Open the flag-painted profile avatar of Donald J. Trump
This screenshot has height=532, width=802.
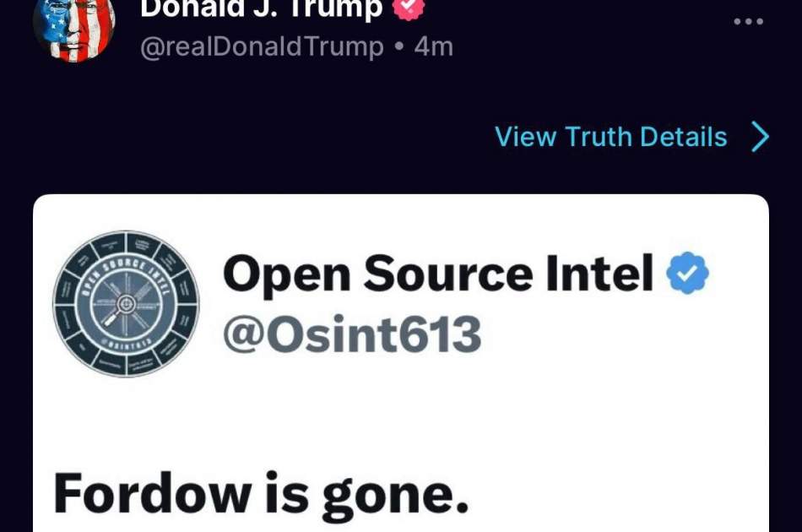[x=74, y=28]
